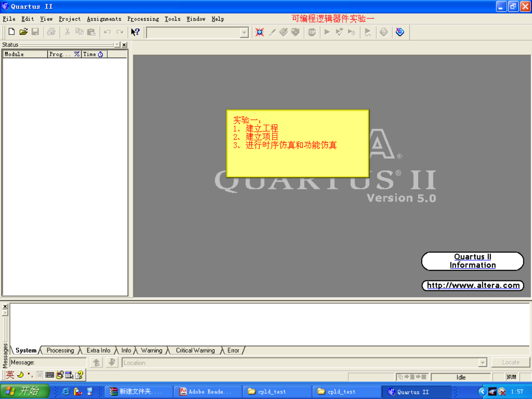Save with the floppy disk icon
The image size is (532, 399).
[x=35, y=32]
